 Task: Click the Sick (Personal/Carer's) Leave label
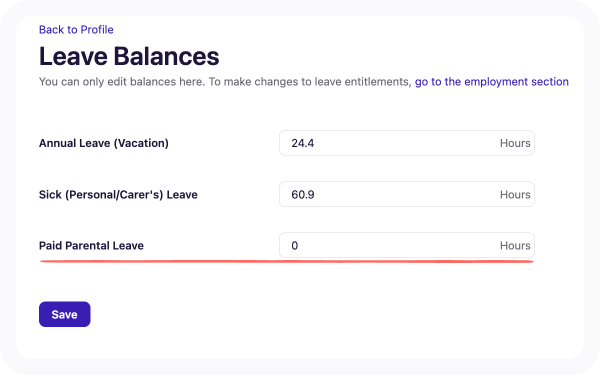pos(118,194)
